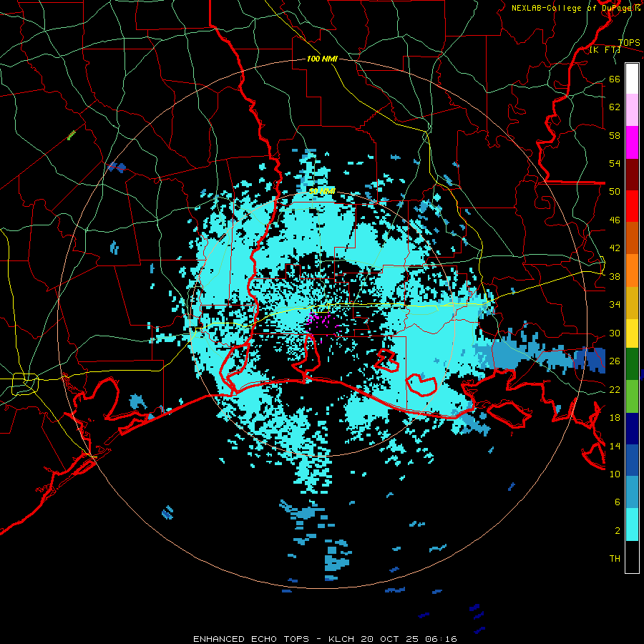Click the legend value 38
Screen dimensions: 644x644
tap(615, 277)
